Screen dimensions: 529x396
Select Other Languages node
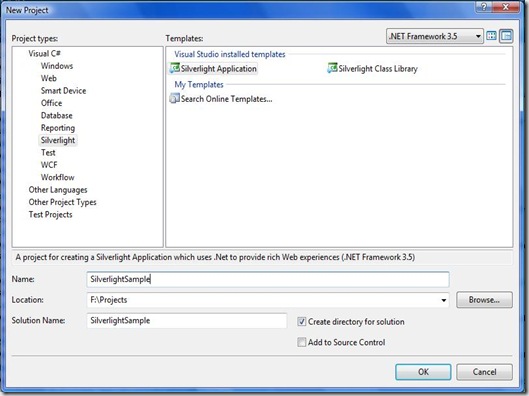(58, 190)
